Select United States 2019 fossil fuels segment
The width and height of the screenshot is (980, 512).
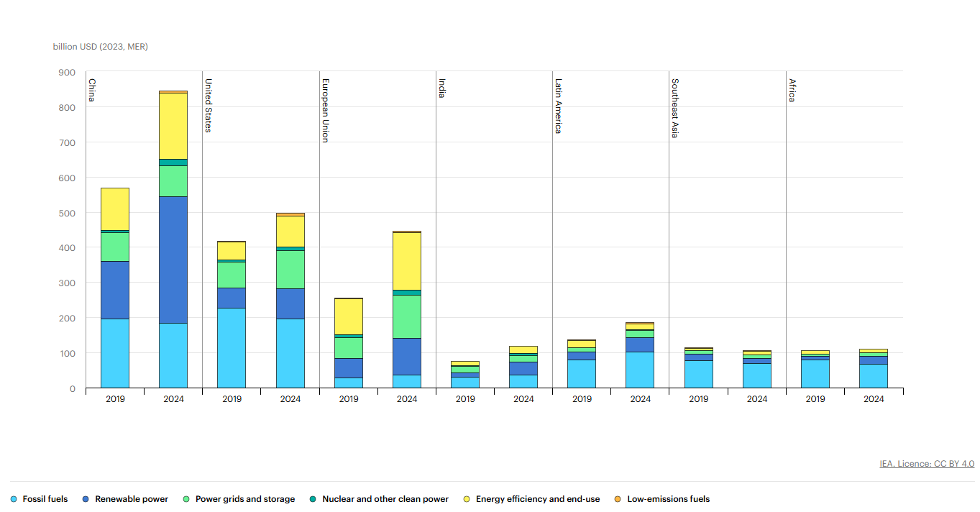(x=232, y=348)
